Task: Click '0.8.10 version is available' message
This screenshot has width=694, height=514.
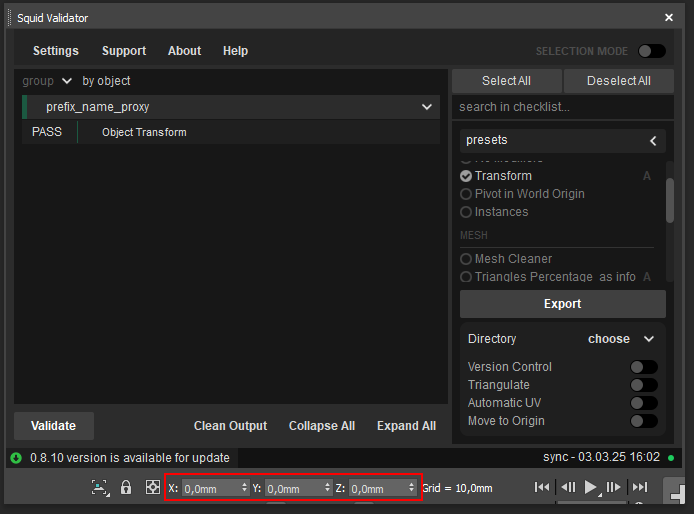Action: pyautogui.click(x=130, y=458)
